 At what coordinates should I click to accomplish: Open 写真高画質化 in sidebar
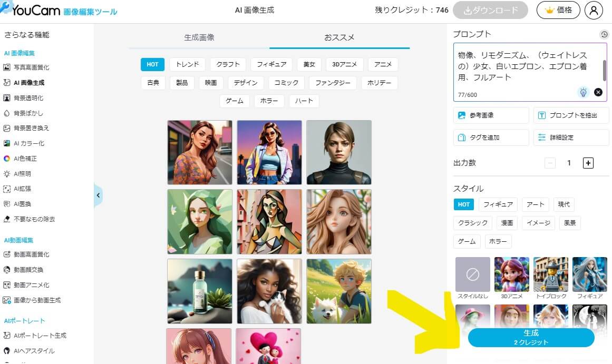click(26, 67)
